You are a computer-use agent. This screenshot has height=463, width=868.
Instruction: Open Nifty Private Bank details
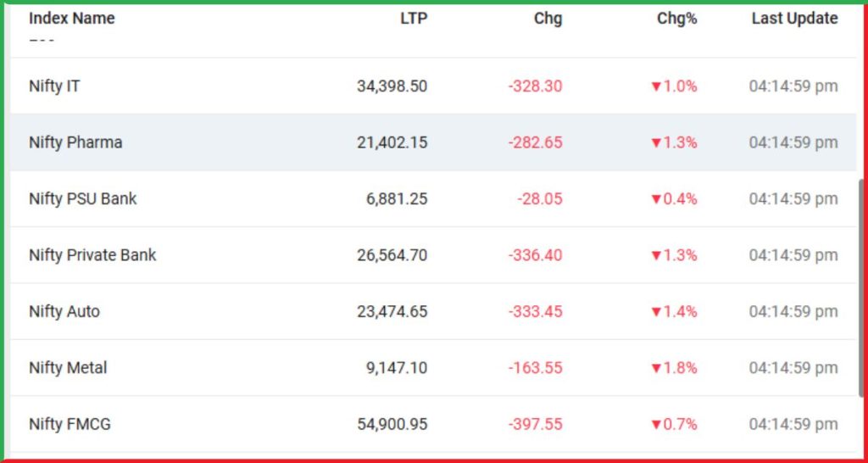click(92, 255)
